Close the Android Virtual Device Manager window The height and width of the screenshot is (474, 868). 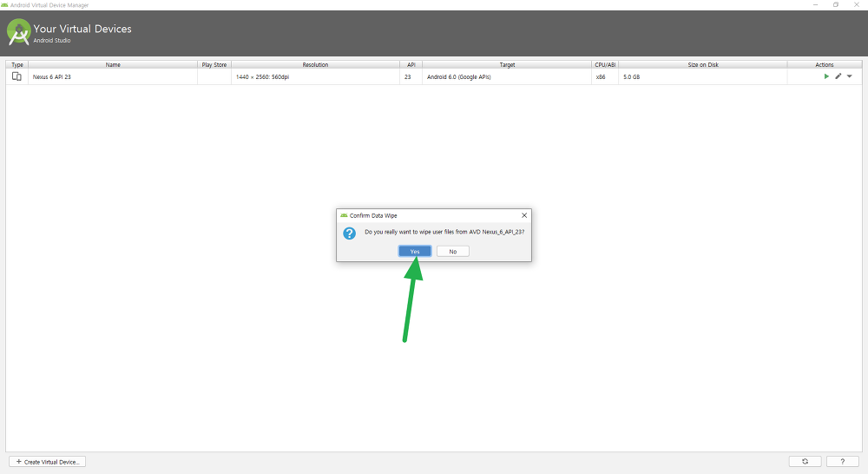click(857, 4)
